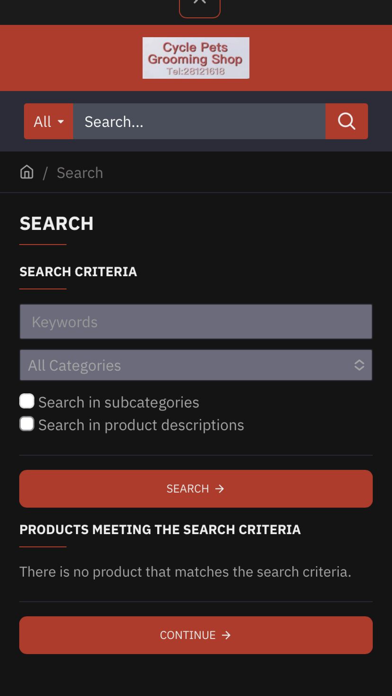Enable Search in subcategories checkbox
Viewport: 392px width, 696px height.
[27, 401]
